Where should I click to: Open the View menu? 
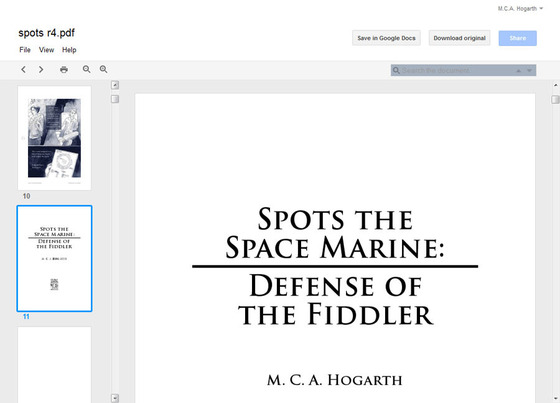tap(46, 50)
